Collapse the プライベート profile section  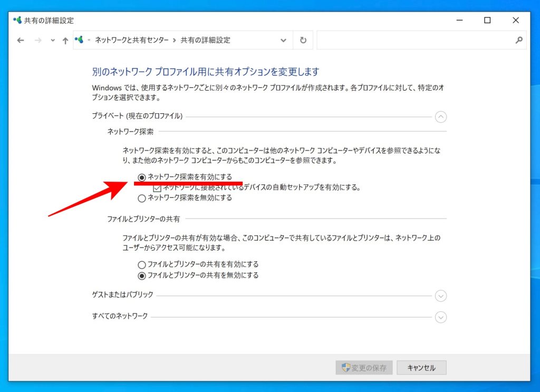tap(441, 117)
